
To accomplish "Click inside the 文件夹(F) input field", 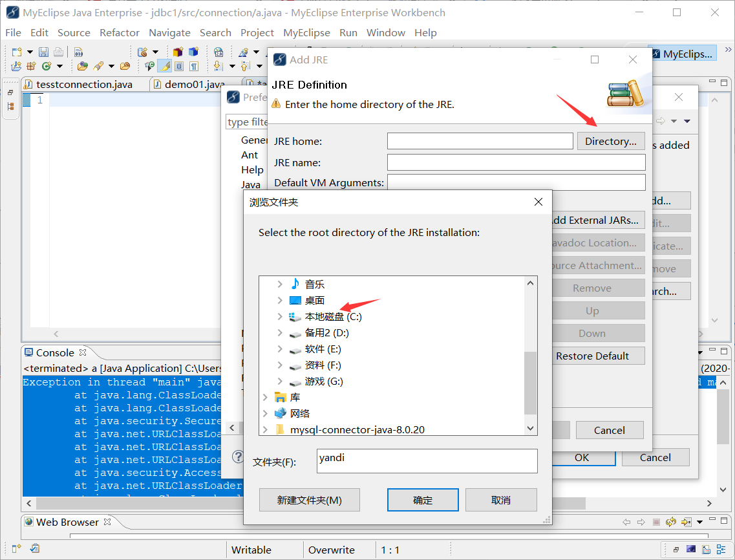I will click(x=427, y=461).
